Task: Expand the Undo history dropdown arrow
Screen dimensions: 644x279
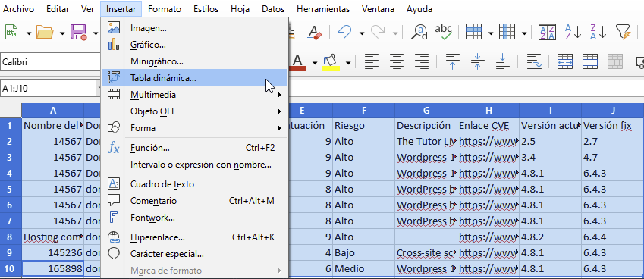Action: coord(361,33)
